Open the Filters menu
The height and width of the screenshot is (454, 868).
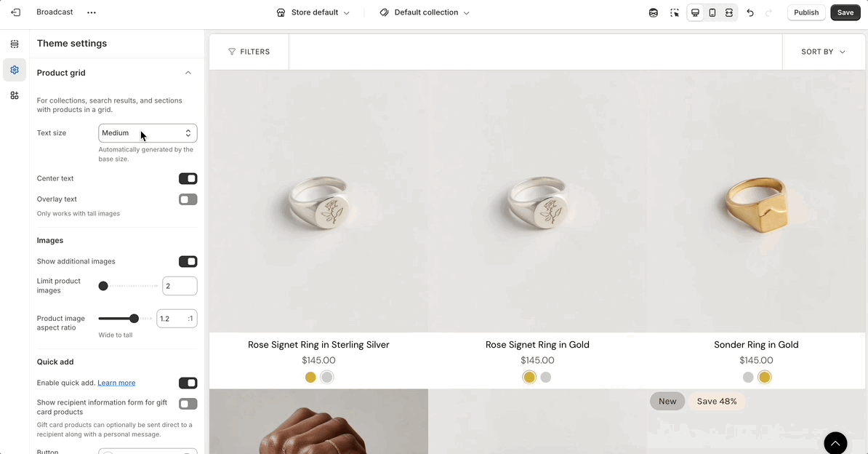point(249,52)
